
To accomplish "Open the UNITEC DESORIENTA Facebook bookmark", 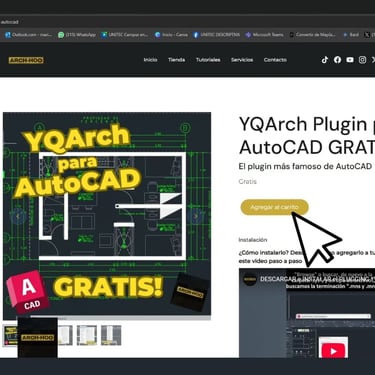I will coord(216,35).
